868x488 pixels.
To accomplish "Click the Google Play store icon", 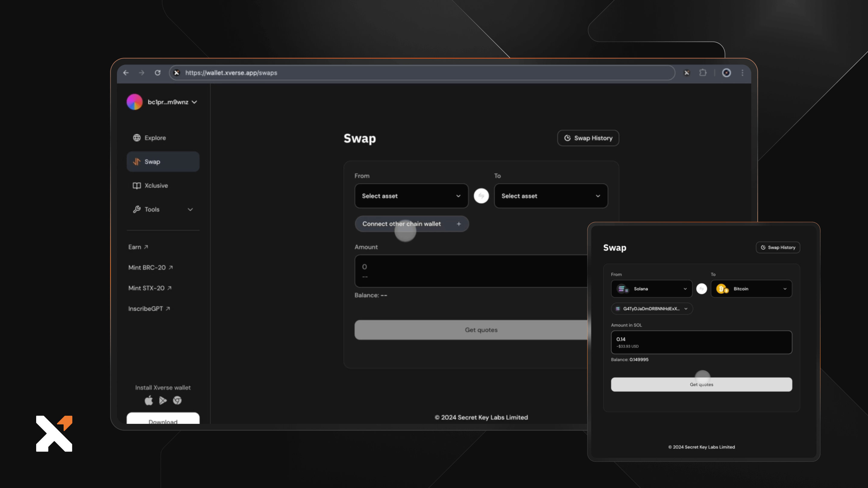I will click(163, 400).
